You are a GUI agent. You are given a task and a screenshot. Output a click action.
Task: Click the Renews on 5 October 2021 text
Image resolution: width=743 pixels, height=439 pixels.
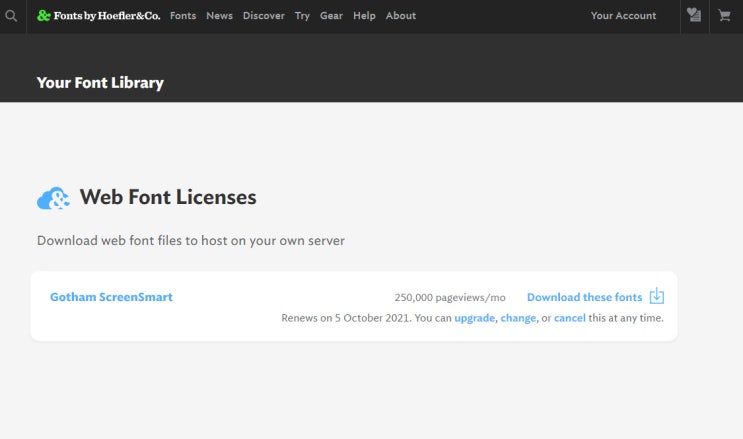pos(346,318)
